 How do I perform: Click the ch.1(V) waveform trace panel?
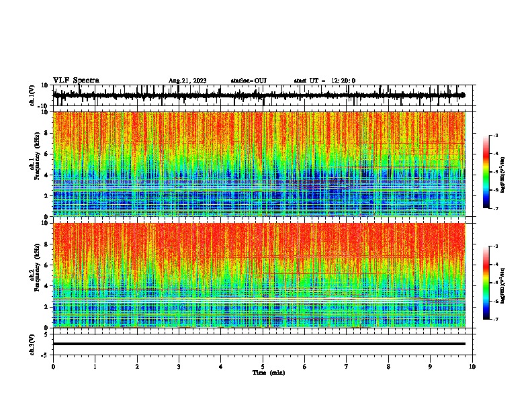(264, 95)
